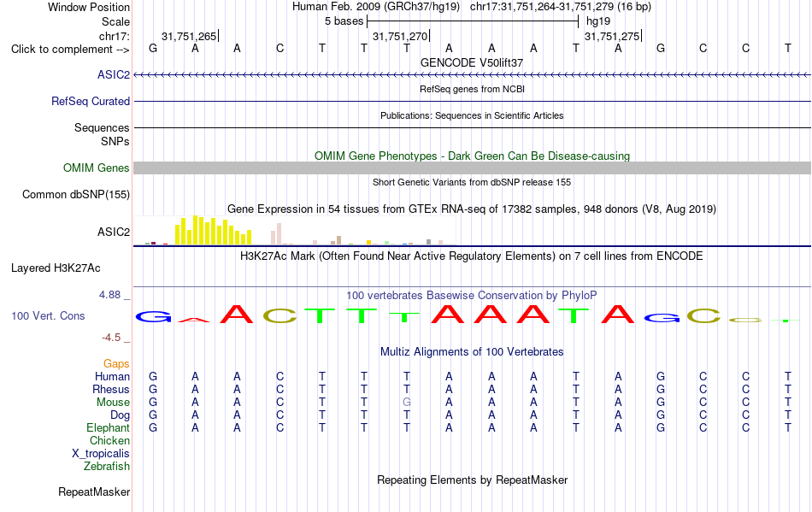The image size is (812, 512).
Task: Click the SNPs track label
Action: pyautogui.click(x=115, y=141)
